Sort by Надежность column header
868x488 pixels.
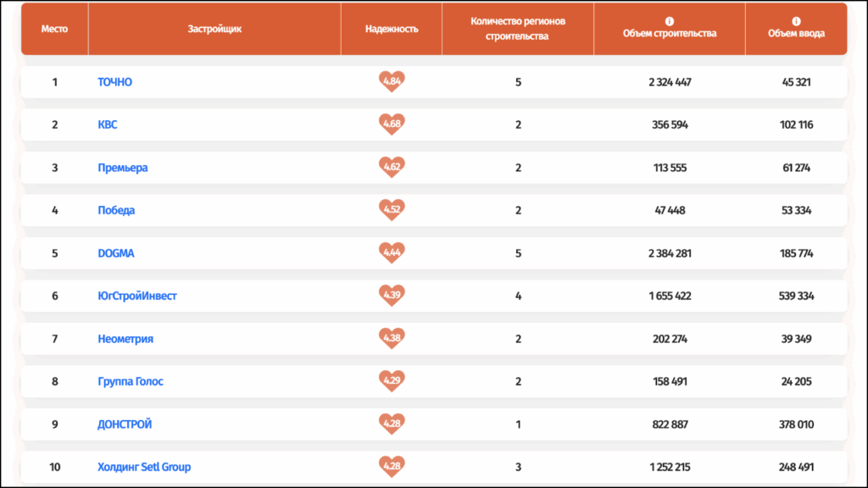pyautogui.click(x=392, y=29)
